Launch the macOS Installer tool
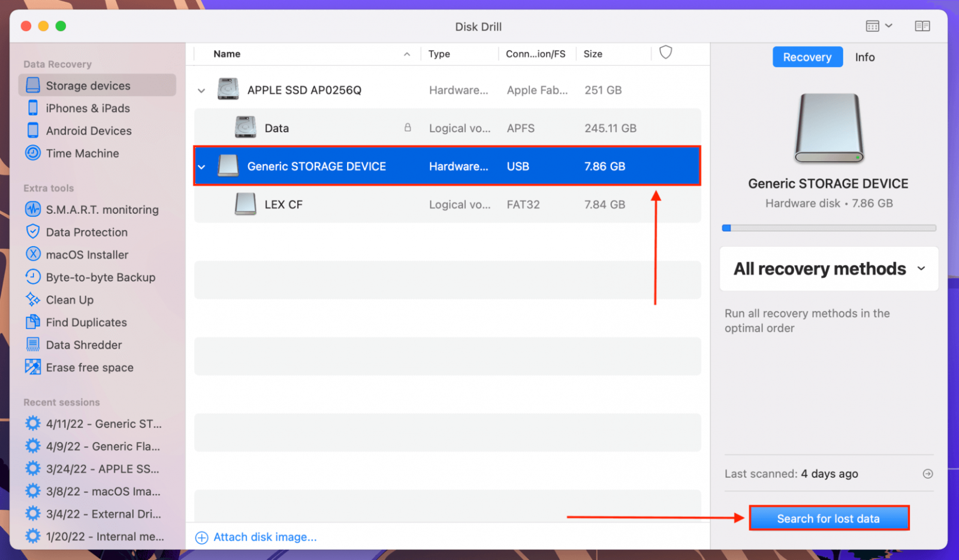 pos(87,255)
